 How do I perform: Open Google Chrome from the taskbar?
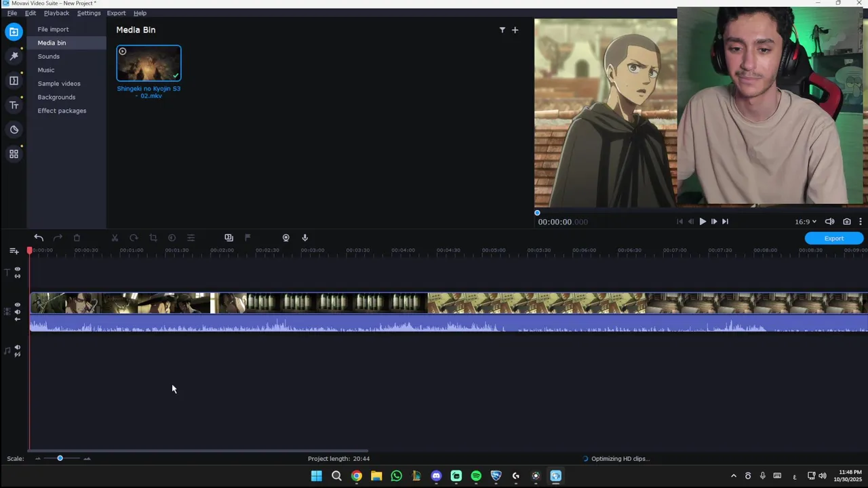356,476
